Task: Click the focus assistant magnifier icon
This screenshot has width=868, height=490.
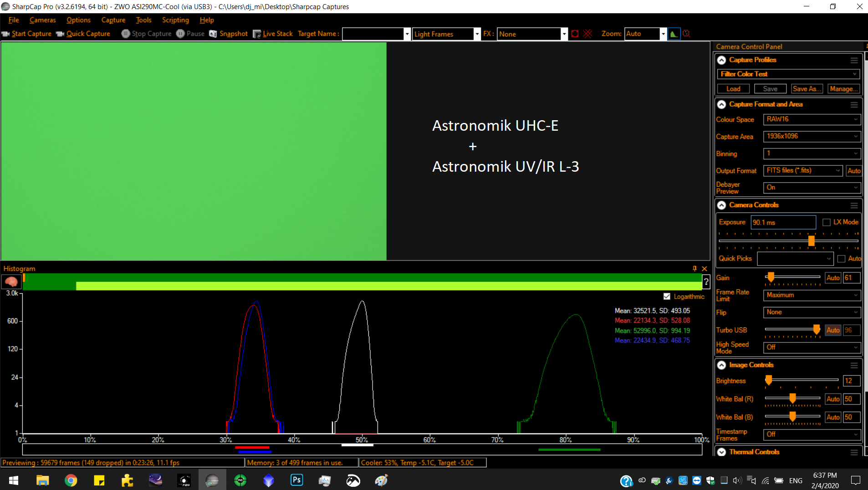Action: (x=686, y=34)
